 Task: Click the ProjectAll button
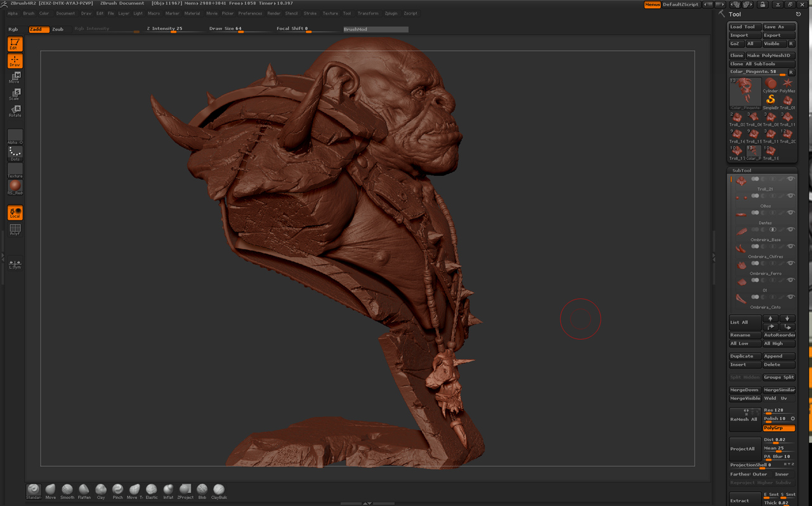(745, 449)
